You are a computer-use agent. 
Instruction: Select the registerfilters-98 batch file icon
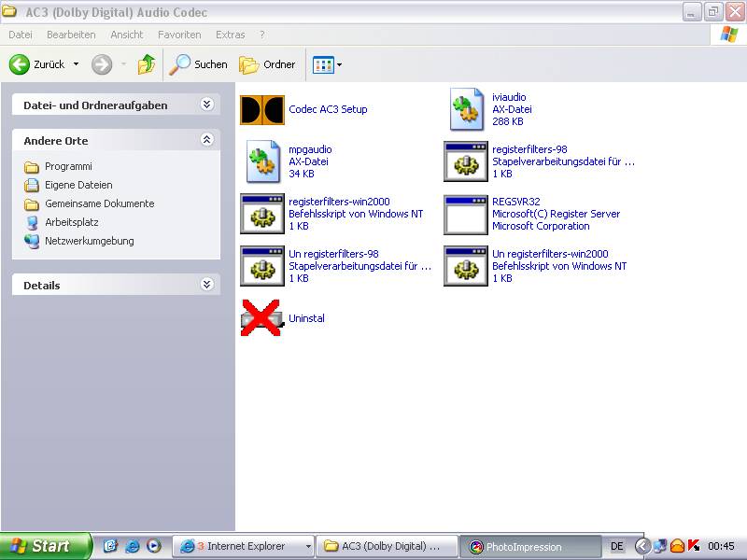(x=465, y=161)
